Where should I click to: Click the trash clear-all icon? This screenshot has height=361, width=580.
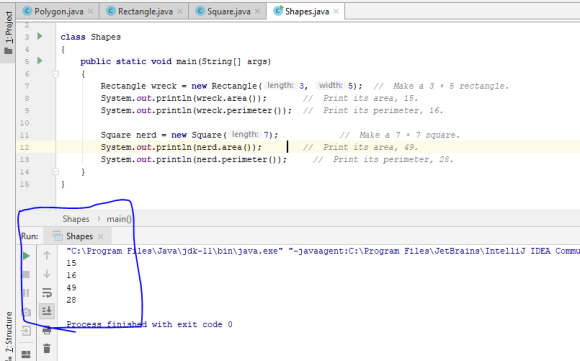pos(47,348)
